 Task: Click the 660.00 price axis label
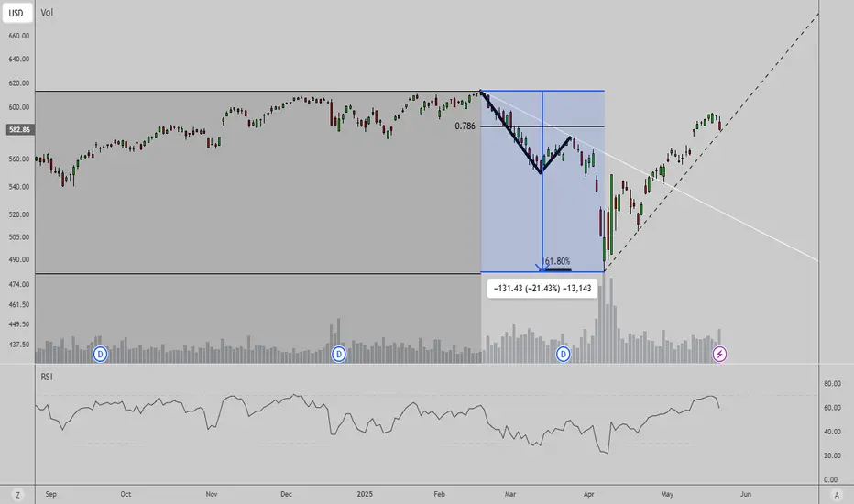19,36
